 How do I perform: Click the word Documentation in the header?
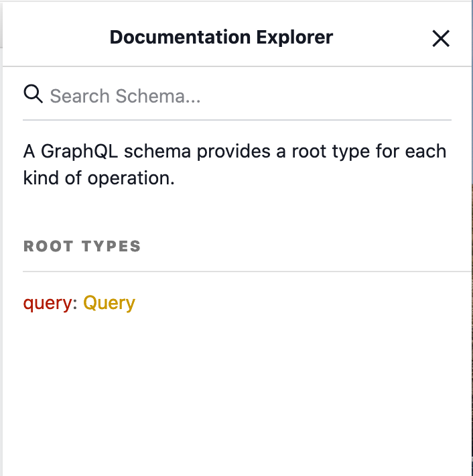pyautogui.click(x=174, y=38)
